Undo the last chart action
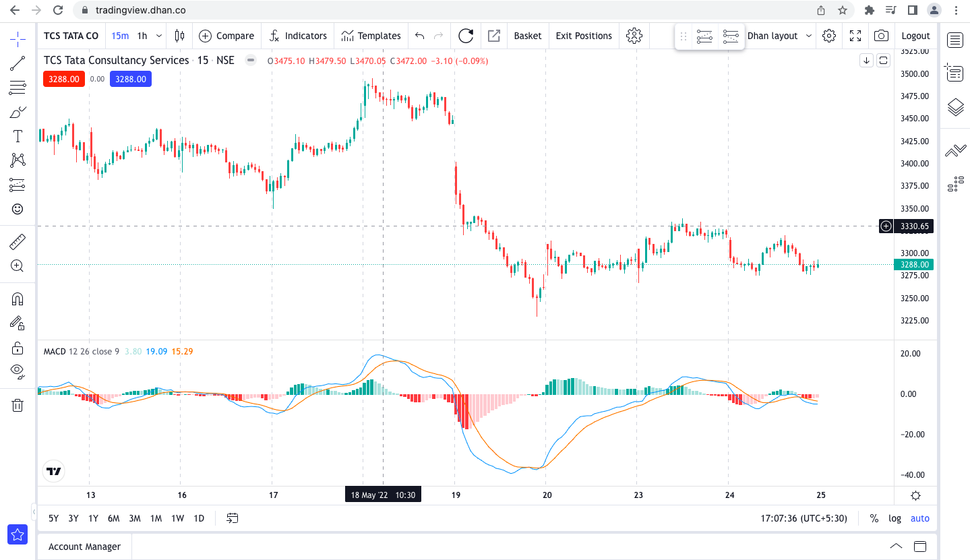 point(420,36)
